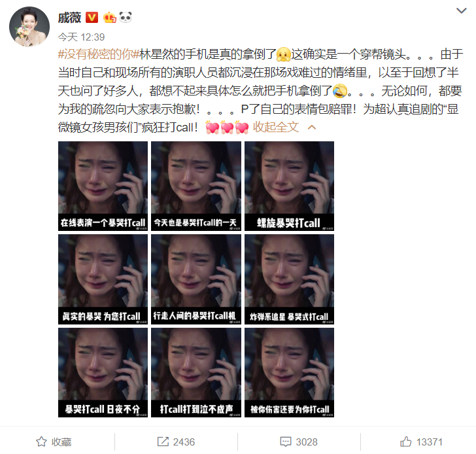The image size is (476, 454).
Task: Click the star 收藏 favorite icon
Action: [42, 442]
